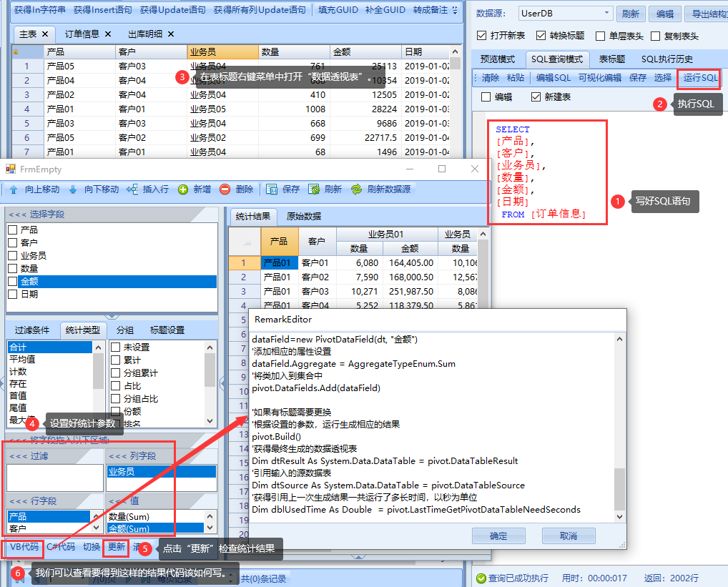
Task: Expand the <<< 过滤 section header
Action: (55, 456)
